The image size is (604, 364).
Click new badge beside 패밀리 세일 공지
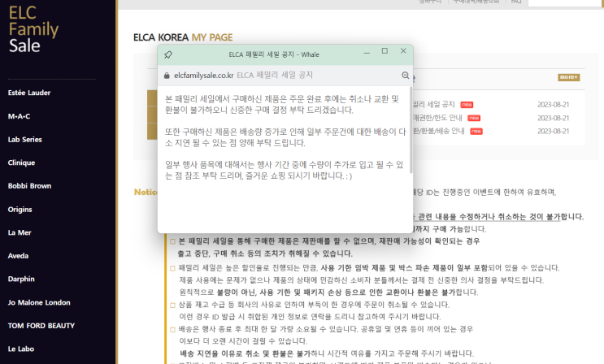(x=467, y=105)
